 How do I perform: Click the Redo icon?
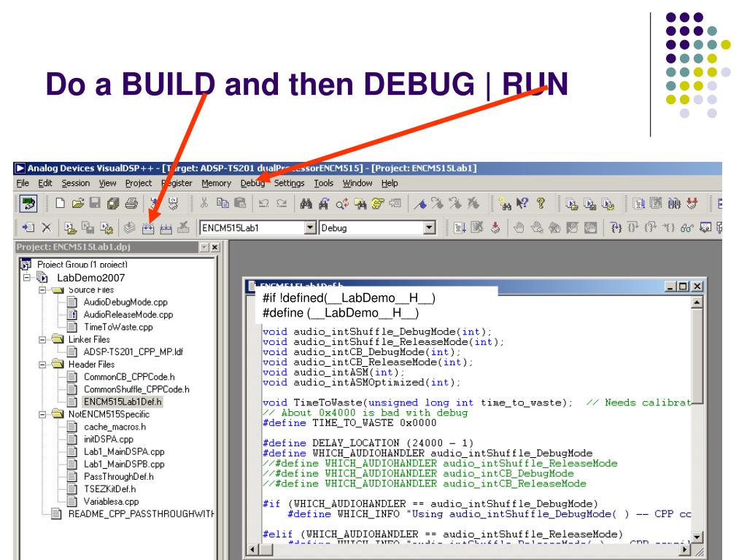tap(282, 203)
